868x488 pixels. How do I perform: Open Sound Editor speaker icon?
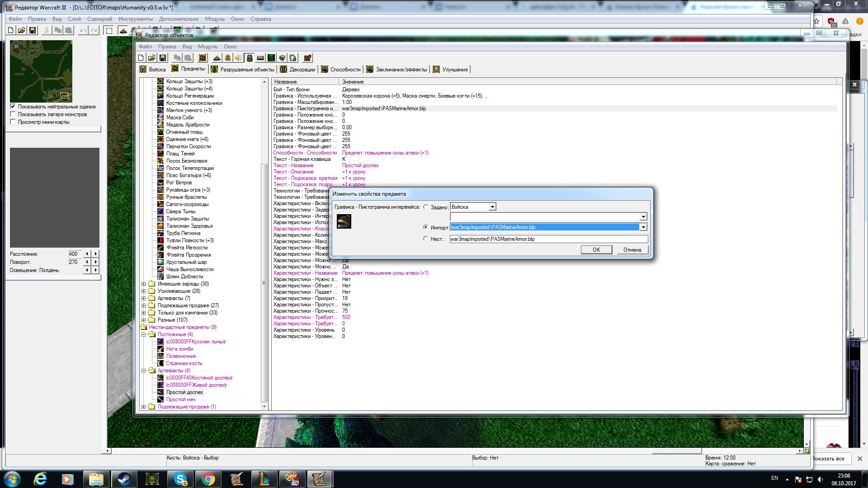(239, 58)
